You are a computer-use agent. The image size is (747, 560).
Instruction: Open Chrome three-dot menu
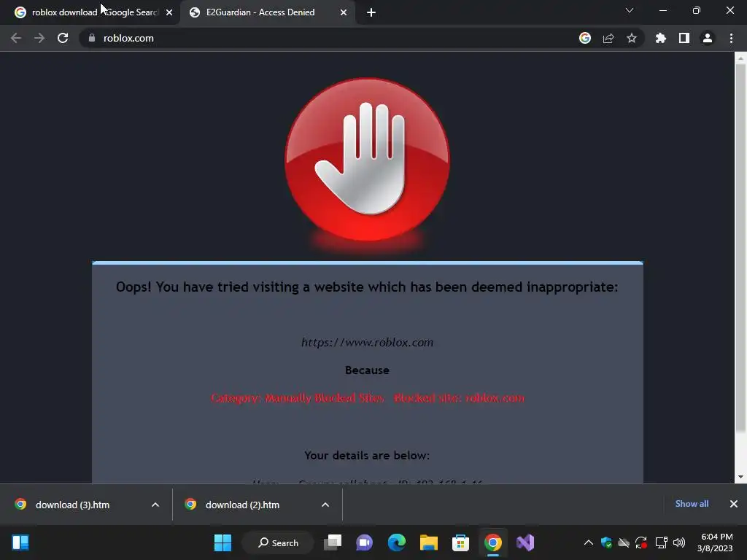(x=731, y=38)
